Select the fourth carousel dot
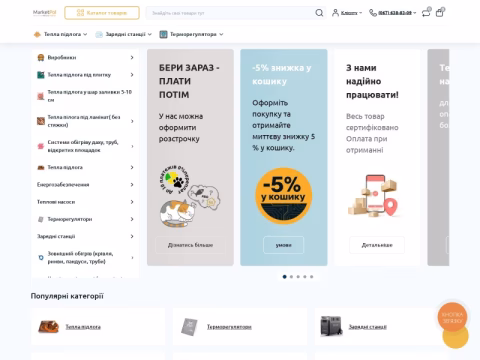The height and width of the screenshot is (360, 480). [305, 277]
